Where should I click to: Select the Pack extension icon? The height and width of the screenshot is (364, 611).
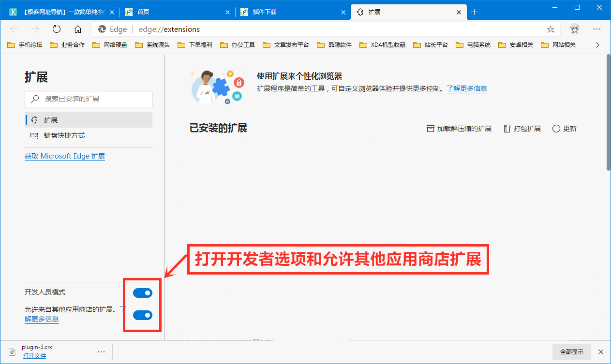507,128
